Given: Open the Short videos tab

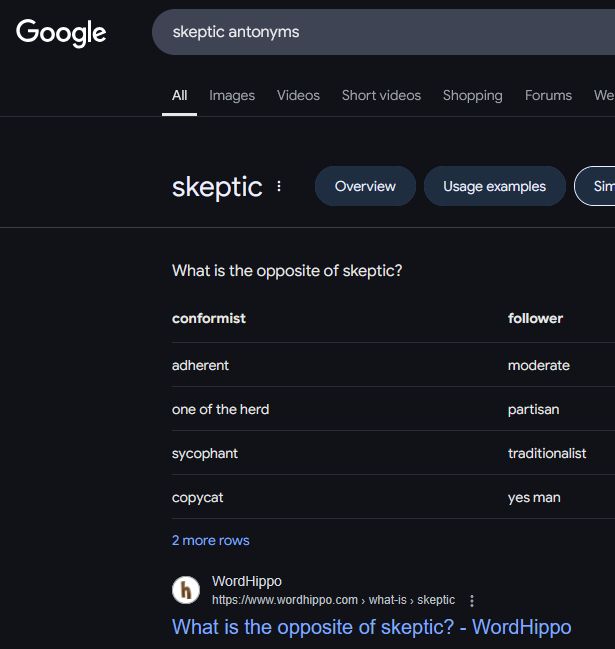Looking at the screenshot, I should click(381, 96).
